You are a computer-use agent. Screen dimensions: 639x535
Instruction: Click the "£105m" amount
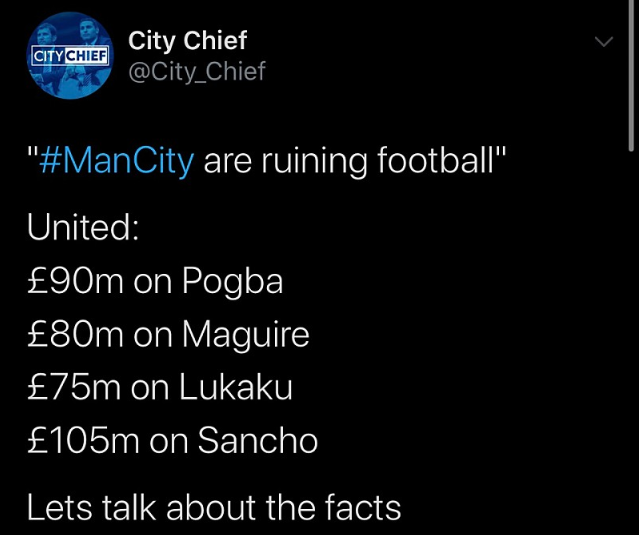[x=81, y=440]
